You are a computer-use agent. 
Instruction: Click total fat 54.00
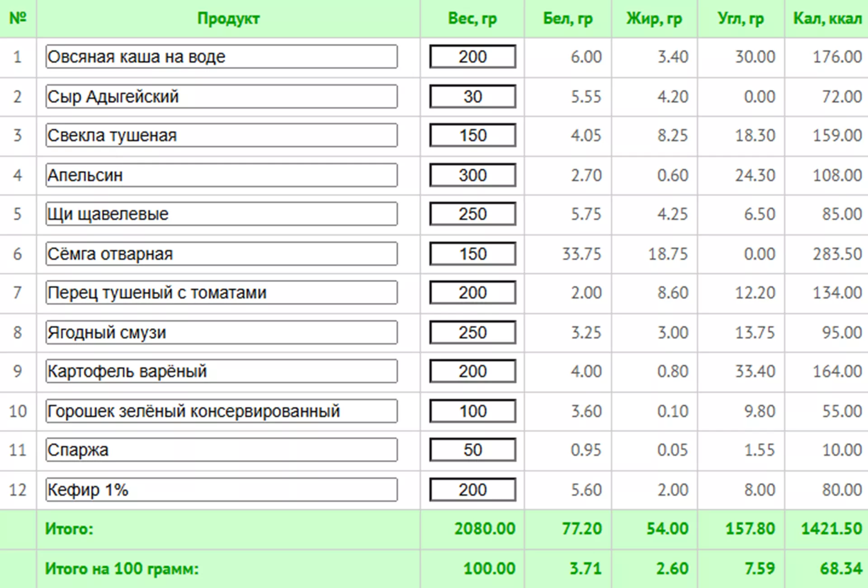(x=667, y=529)
